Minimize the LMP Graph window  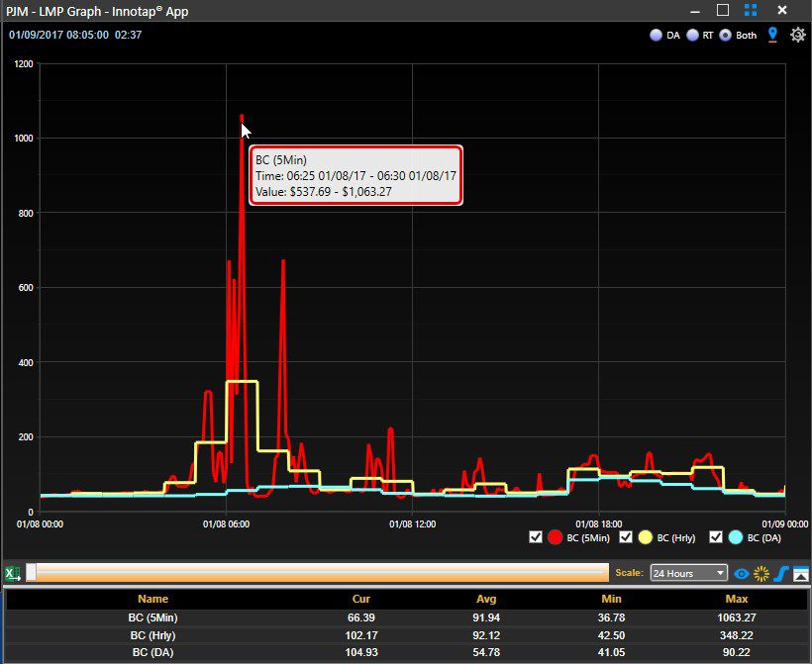point(695,10)
